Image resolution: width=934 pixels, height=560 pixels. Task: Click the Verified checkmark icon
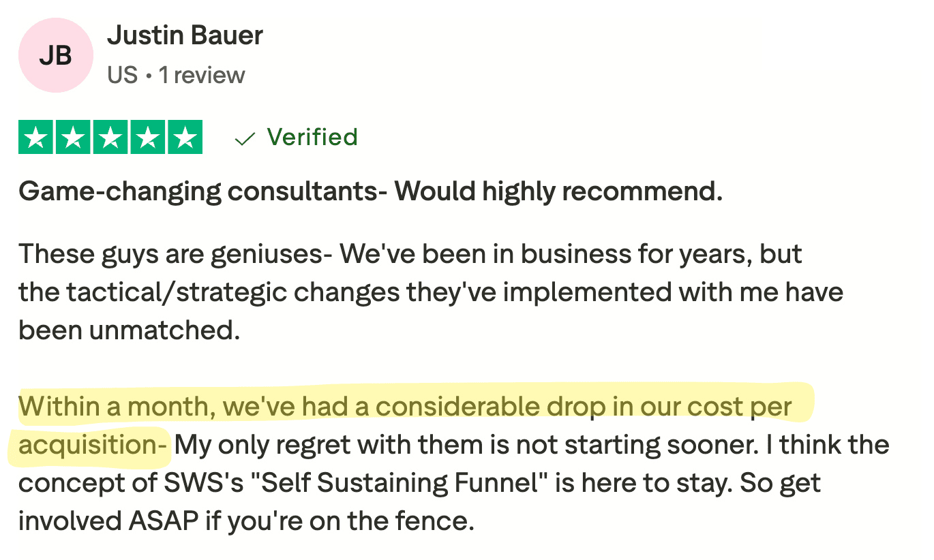click(x=244, y=138)
